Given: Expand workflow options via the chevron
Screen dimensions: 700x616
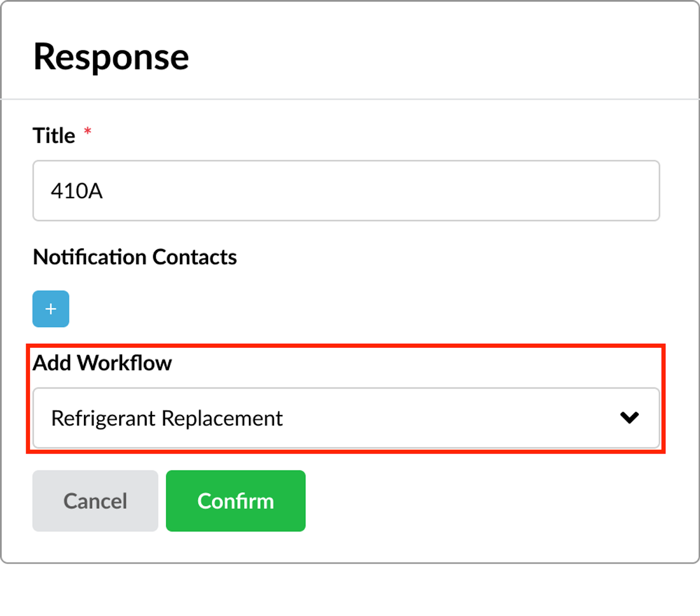Looking at the screenshot, I should point(629,418).
